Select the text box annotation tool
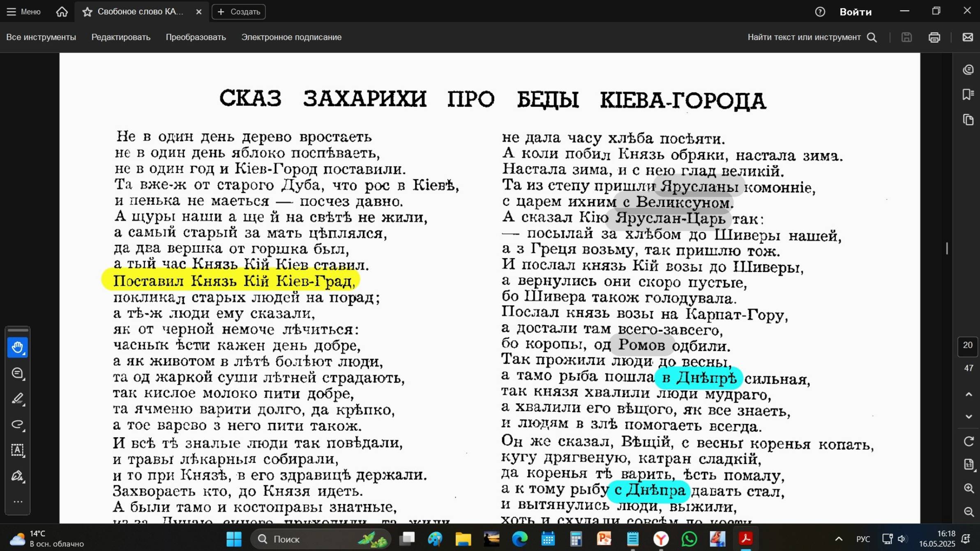This screenshot has width=980, height=551. coord(17,450)
